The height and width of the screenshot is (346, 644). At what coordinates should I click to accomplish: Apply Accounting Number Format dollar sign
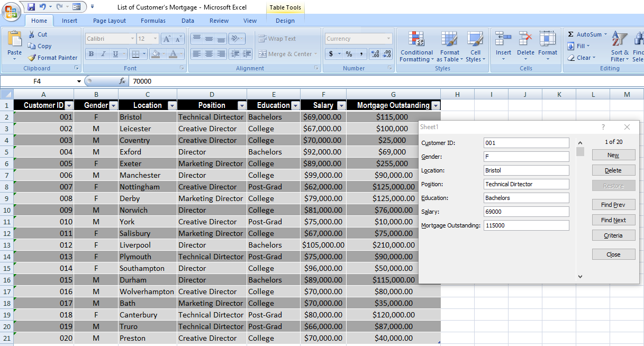coord(331,54)
